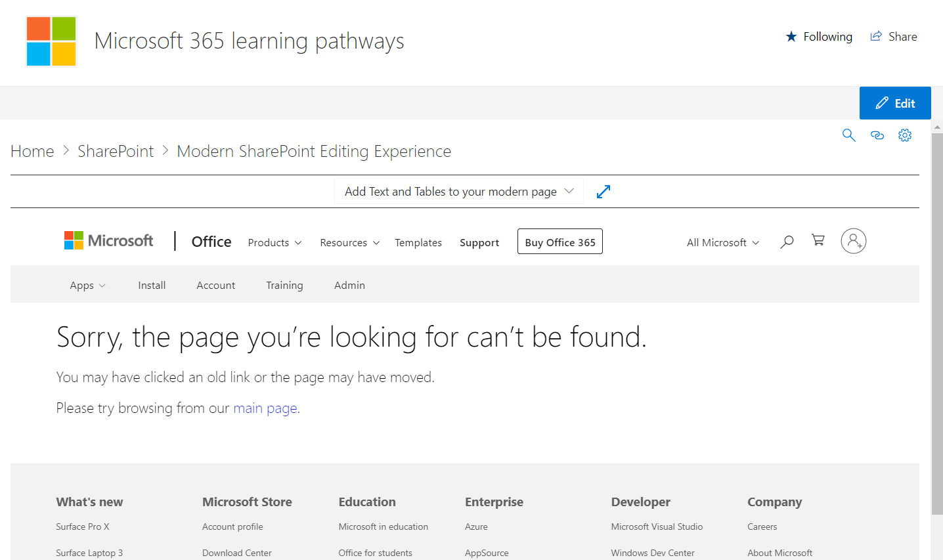The width and height of the screenshot is (943, 560).
Task: Select Templates in the Office menu
Action: tap(418, 242)
